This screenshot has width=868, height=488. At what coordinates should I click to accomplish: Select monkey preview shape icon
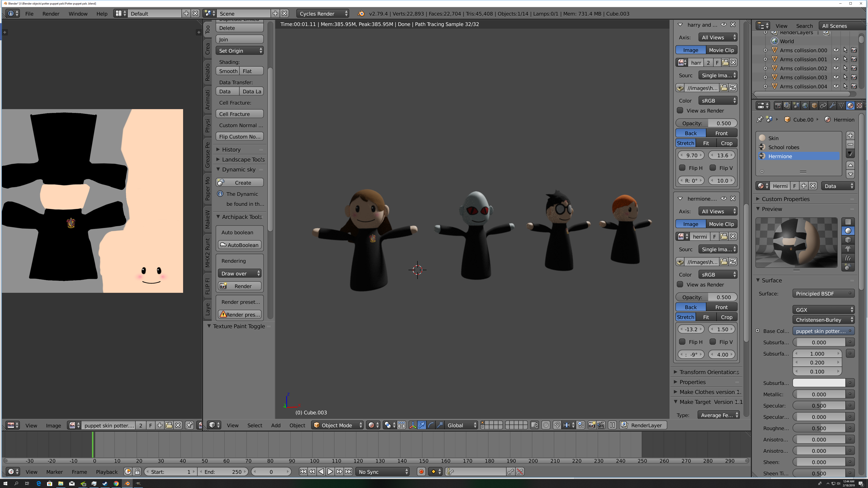[x=848, y=249]
